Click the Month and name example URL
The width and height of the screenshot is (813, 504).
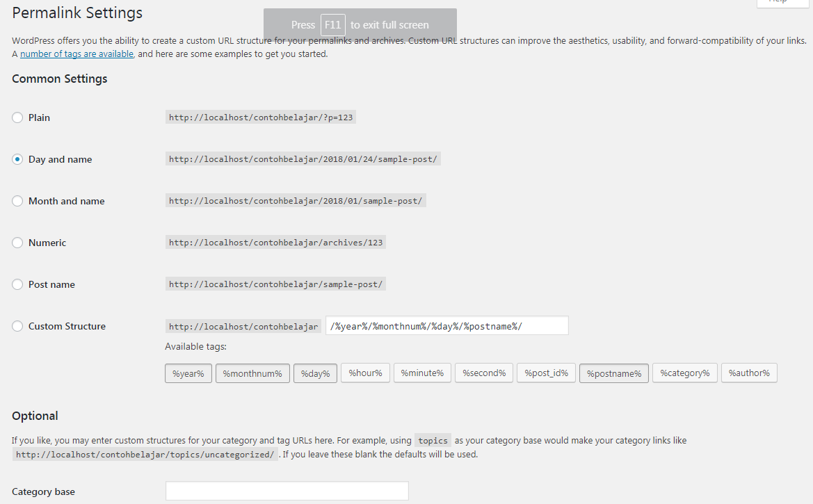(x=296, y=201)
